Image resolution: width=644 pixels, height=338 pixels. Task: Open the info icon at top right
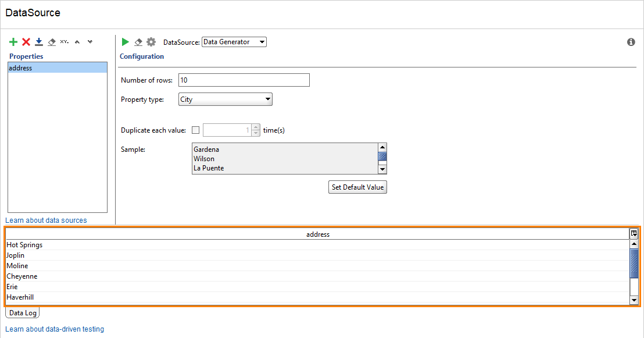631,42
